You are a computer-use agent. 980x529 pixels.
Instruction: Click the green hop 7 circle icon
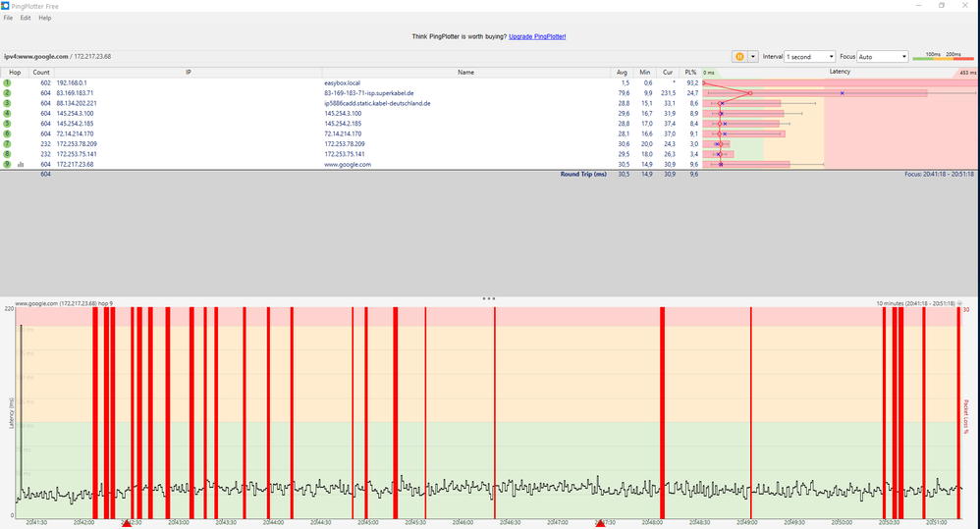click(7, 144)
